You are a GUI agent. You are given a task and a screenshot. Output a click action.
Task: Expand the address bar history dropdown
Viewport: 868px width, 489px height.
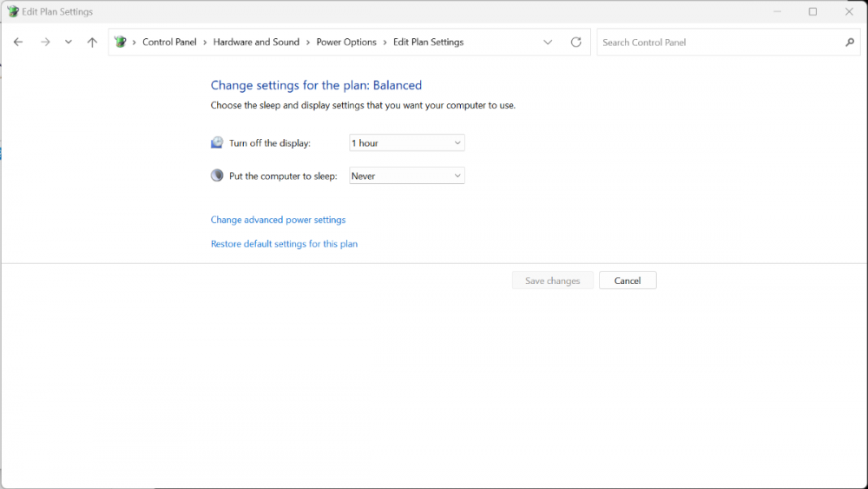548,42
